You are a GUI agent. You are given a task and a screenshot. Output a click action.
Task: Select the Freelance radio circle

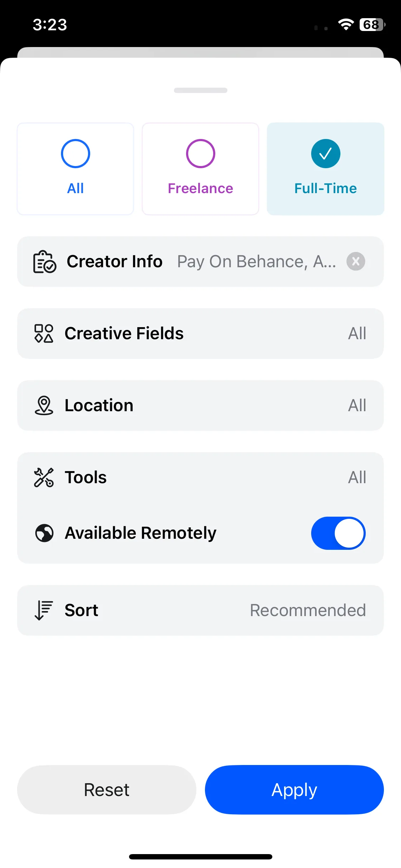point(201,154)
